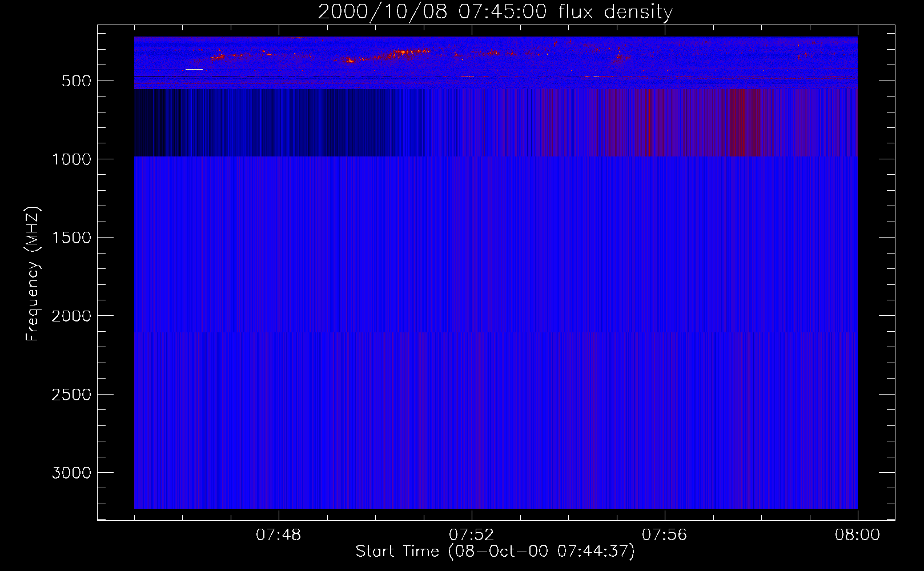Click the 07:48 time tick label

coord(279,535)
